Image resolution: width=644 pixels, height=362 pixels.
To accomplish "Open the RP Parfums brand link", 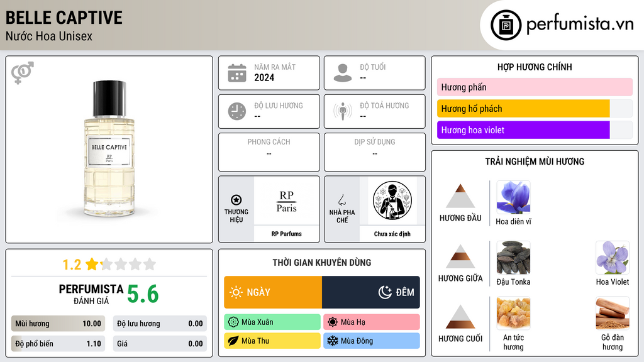I will pos(286,234).
